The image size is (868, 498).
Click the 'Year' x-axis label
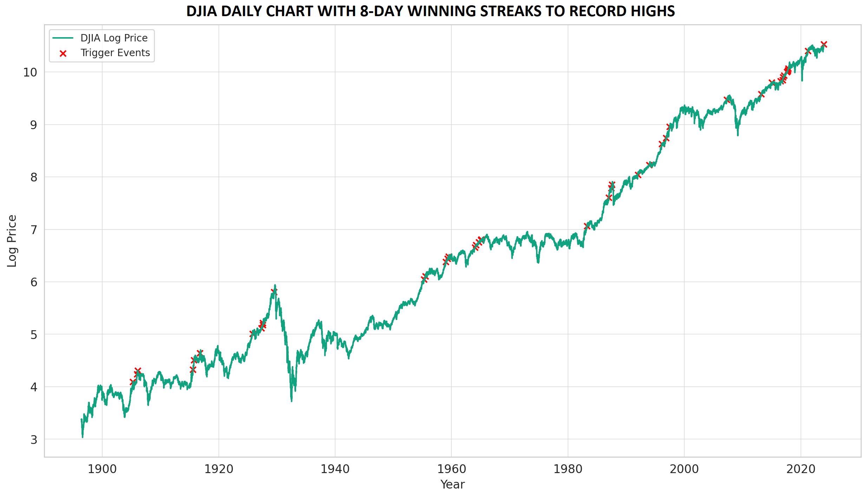tap(452, 484)
